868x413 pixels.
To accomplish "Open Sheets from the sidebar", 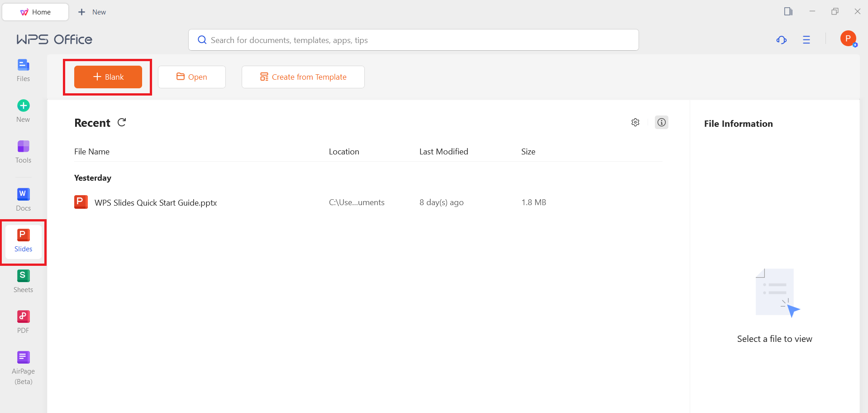I will click(x=23, y=282).
